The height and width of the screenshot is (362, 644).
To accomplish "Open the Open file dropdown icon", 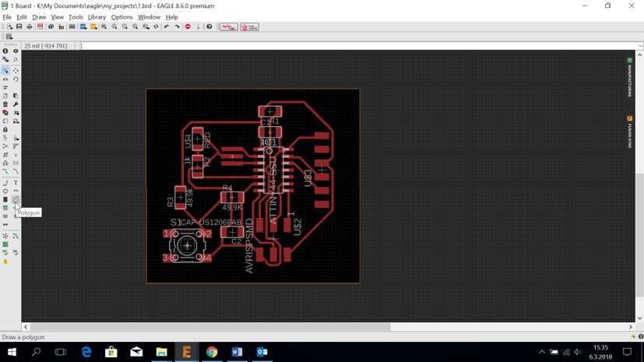I will coord(9,26).
